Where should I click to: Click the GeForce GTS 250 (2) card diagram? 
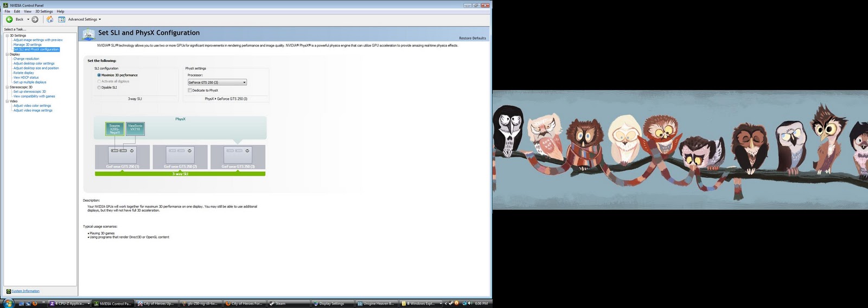(180, 157)
